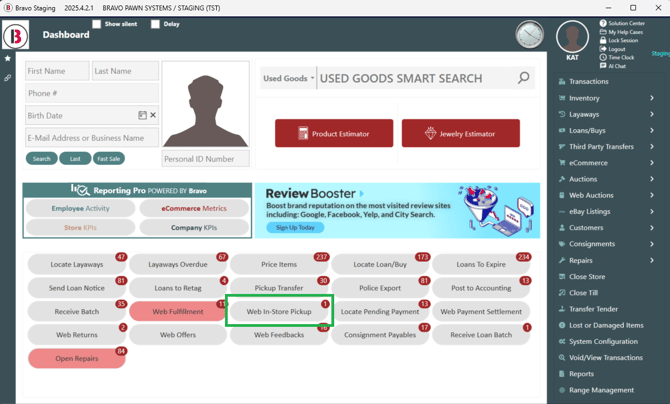Open the favorites star icon
The height and width of the screenshot is (404, 670).
8,58
